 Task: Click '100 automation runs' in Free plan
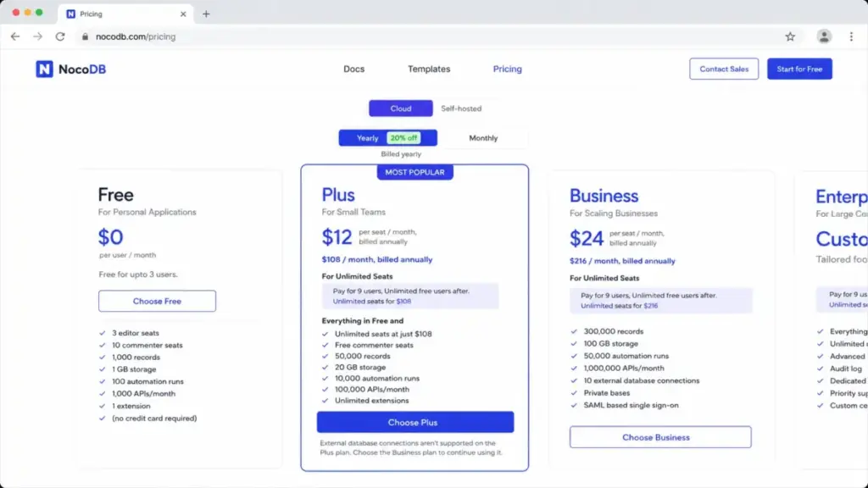pos(147,382)
